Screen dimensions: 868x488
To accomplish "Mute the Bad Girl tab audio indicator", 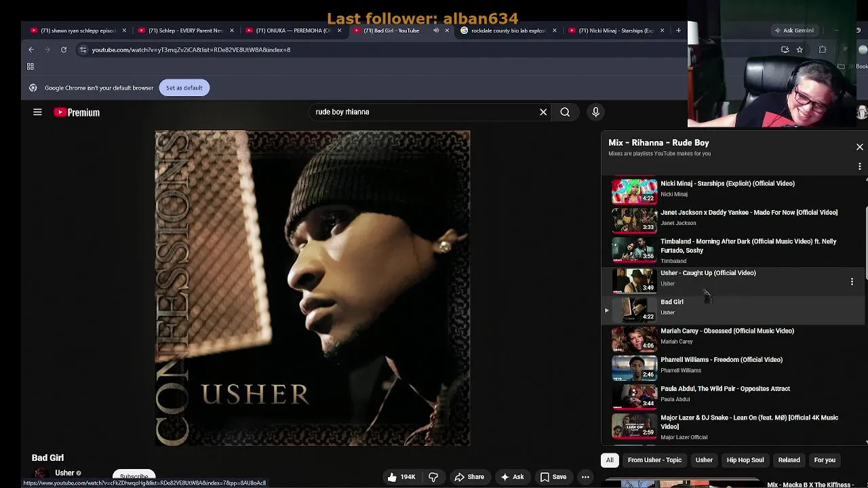I will [x=436, y=30].
